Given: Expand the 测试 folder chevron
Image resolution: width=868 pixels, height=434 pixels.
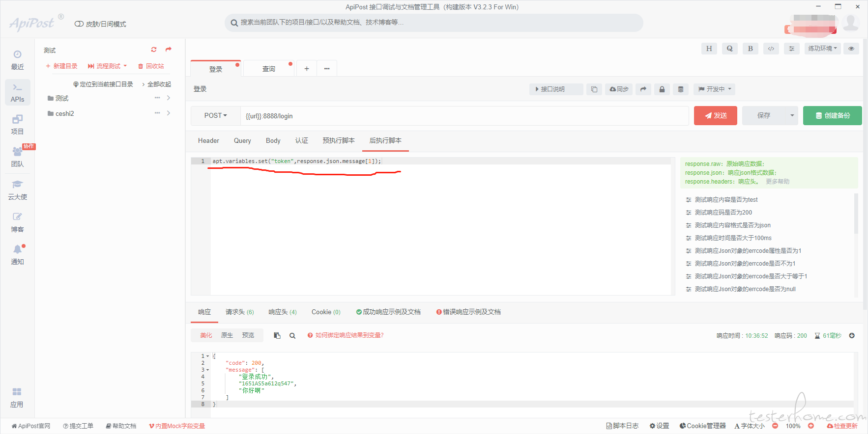Looking at the screenshot, I should [169, 98].
